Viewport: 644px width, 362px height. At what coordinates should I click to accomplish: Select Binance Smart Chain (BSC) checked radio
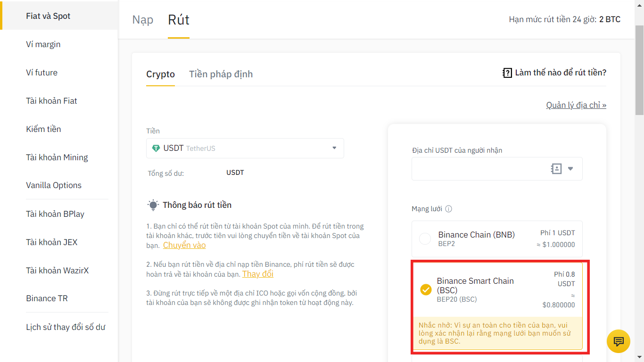pos(426,289)
